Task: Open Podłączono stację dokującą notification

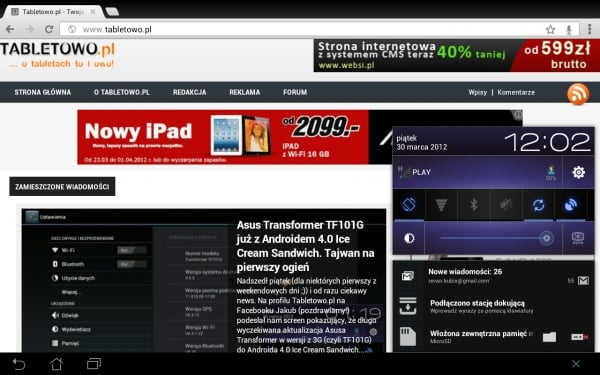Action: [493, 306]
